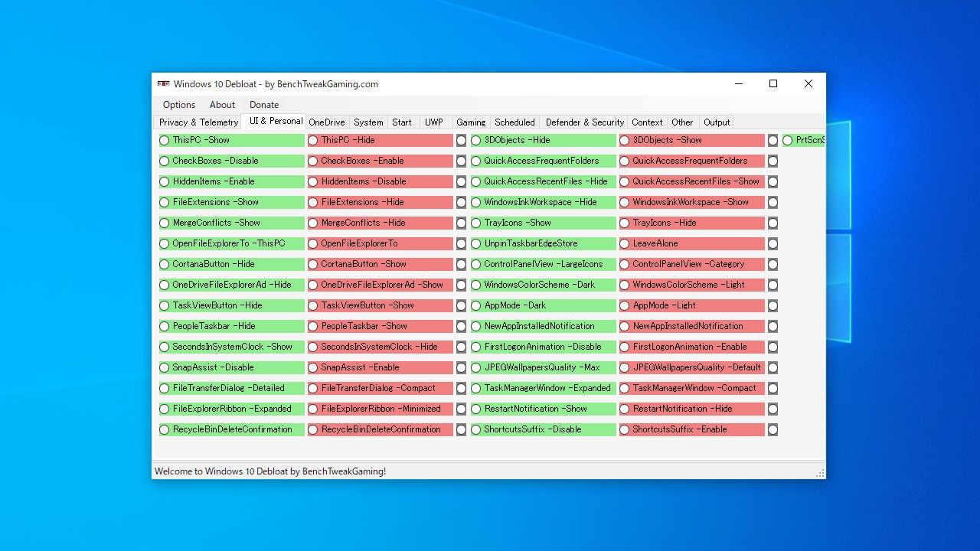Switch to the Scheduled tab
The height and width of the screenshot is (551, 980).
[514, 122]
